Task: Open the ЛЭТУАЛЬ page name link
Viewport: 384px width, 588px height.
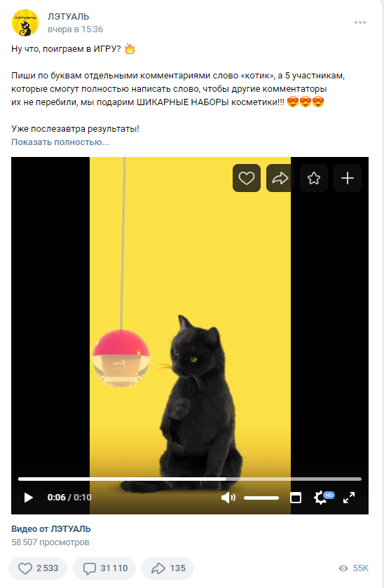Action: (68, 17)
